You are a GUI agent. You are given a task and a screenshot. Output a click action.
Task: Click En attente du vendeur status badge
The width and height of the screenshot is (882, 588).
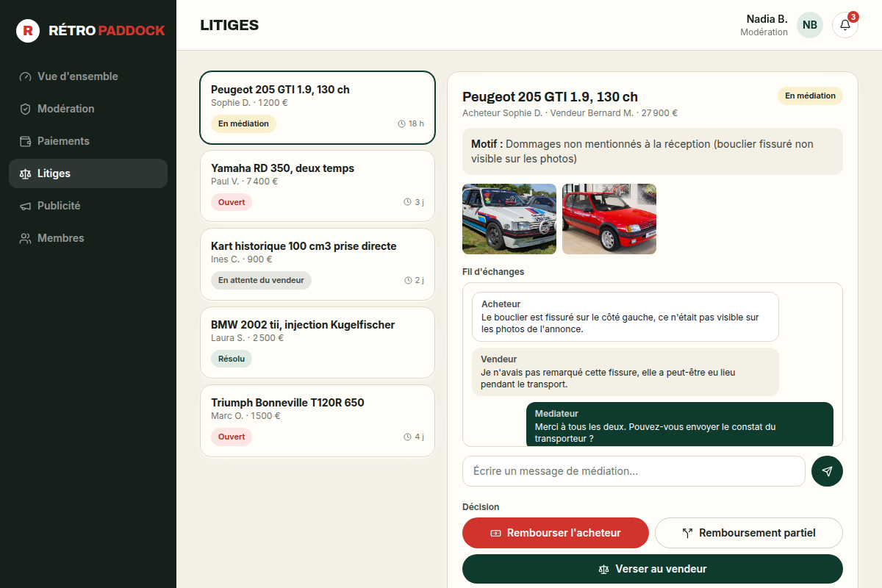[x=261, y=280]
